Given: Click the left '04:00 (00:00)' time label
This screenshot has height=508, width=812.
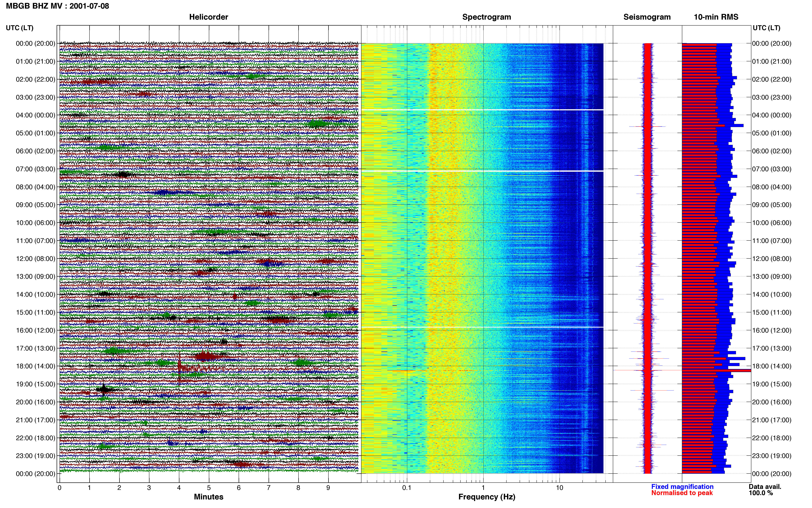Looking at the screenshot, I should [x=36, y=115].
